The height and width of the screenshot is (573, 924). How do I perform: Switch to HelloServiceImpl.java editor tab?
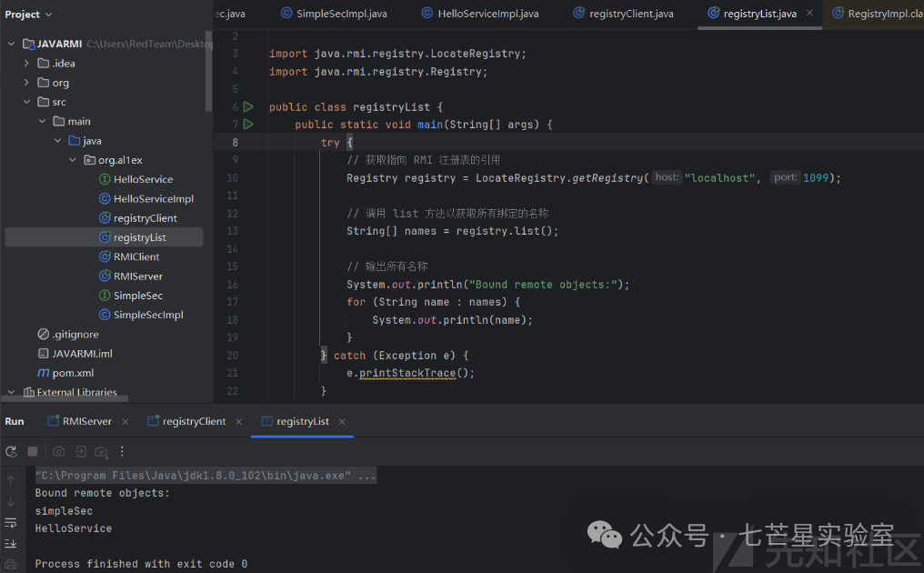(480, 14)
